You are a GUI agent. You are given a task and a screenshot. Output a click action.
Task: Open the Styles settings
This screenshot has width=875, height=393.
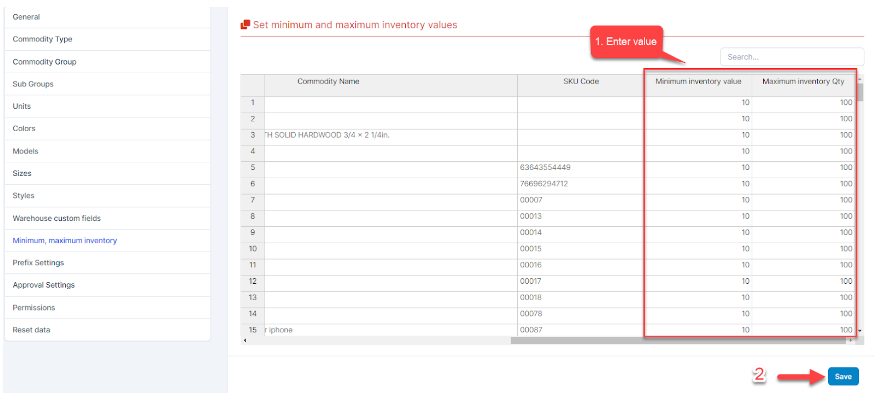(107, 196)
